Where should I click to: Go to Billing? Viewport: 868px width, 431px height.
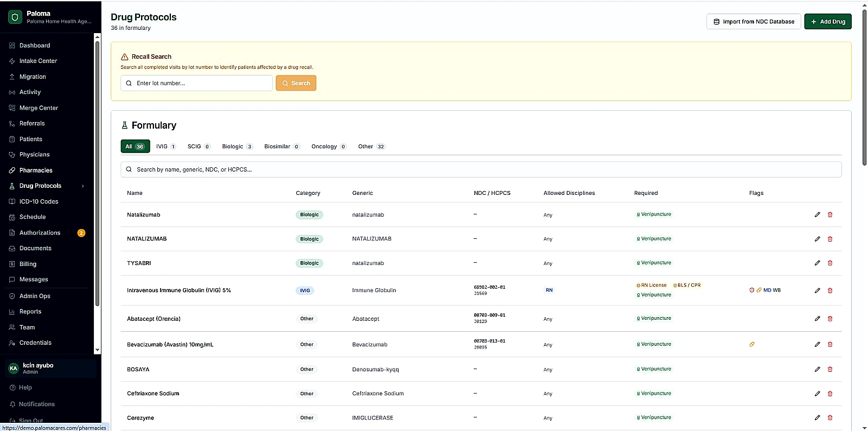28,264
